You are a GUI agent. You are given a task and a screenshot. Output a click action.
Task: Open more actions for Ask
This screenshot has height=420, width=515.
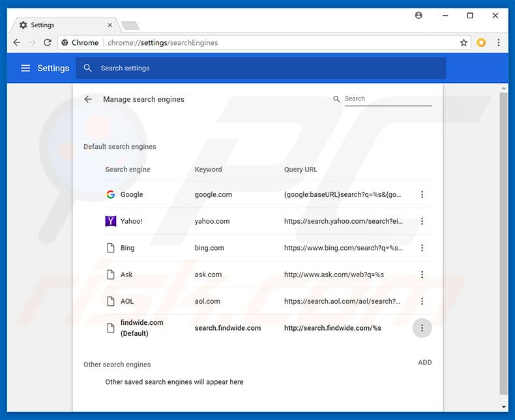(x=422, y=275)
